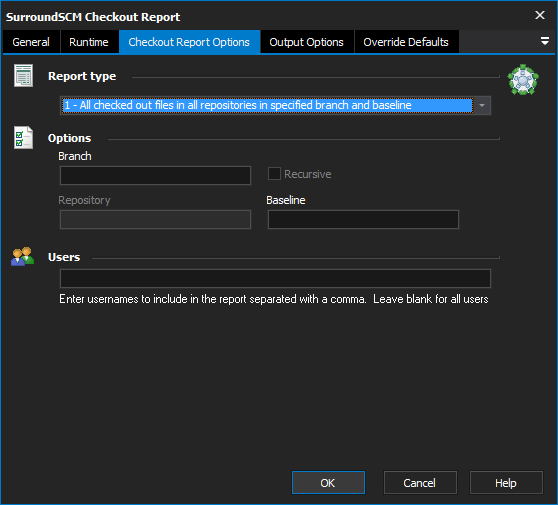Go to the Output Options tab
The width and height of the screenshot is (558, 505).
[306, 42]
